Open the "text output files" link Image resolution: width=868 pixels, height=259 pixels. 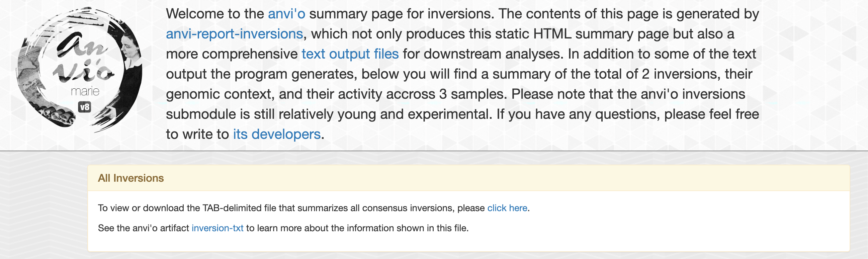pos(350,54)
